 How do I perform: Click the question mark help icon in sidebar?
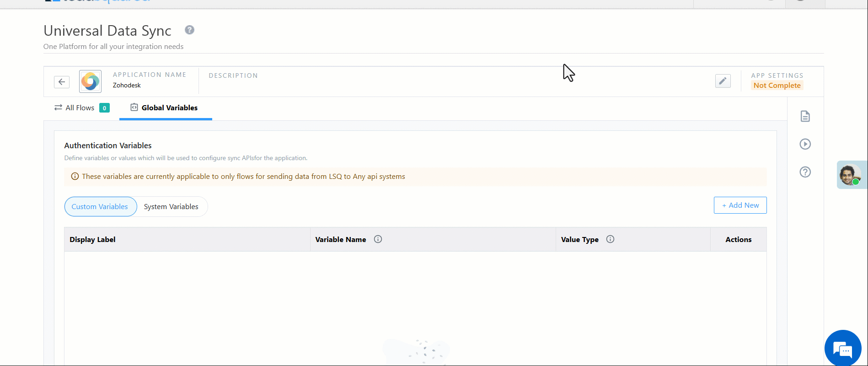(805, 172)
